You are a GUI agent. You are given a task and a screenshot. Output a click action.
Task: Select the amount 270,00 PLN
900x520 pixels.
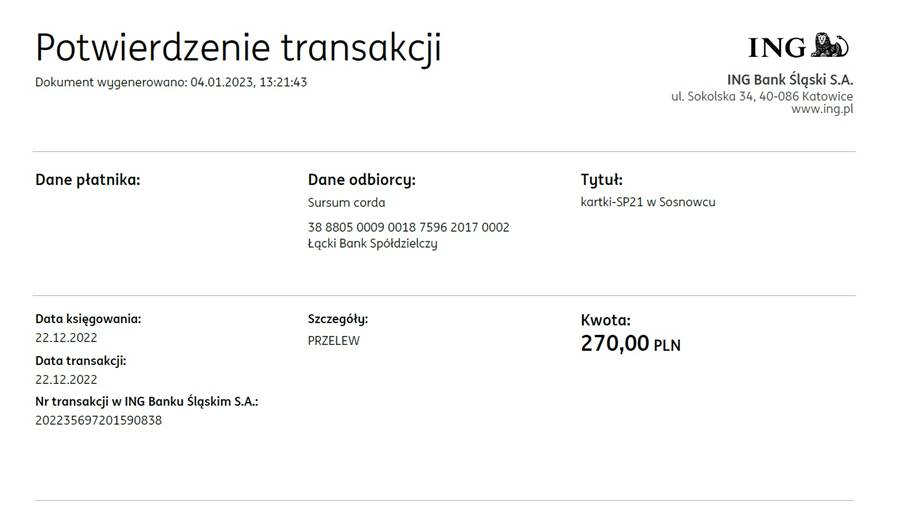point(631,343)
